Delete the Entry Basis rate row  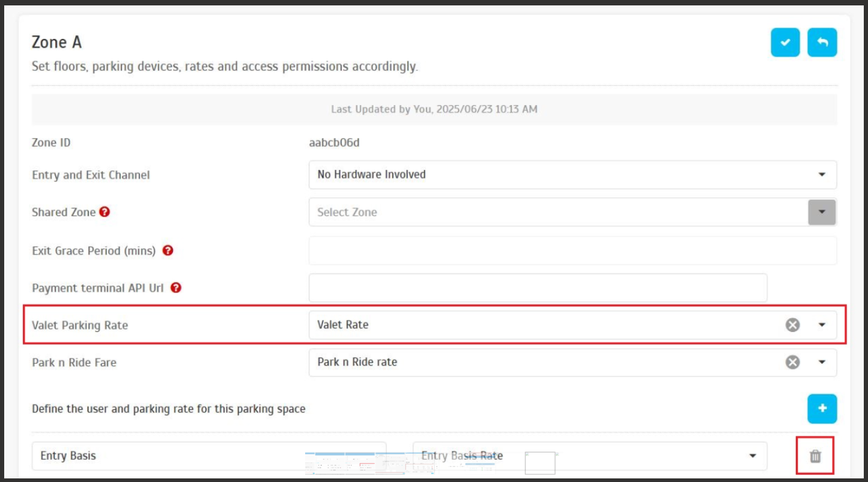815,456
